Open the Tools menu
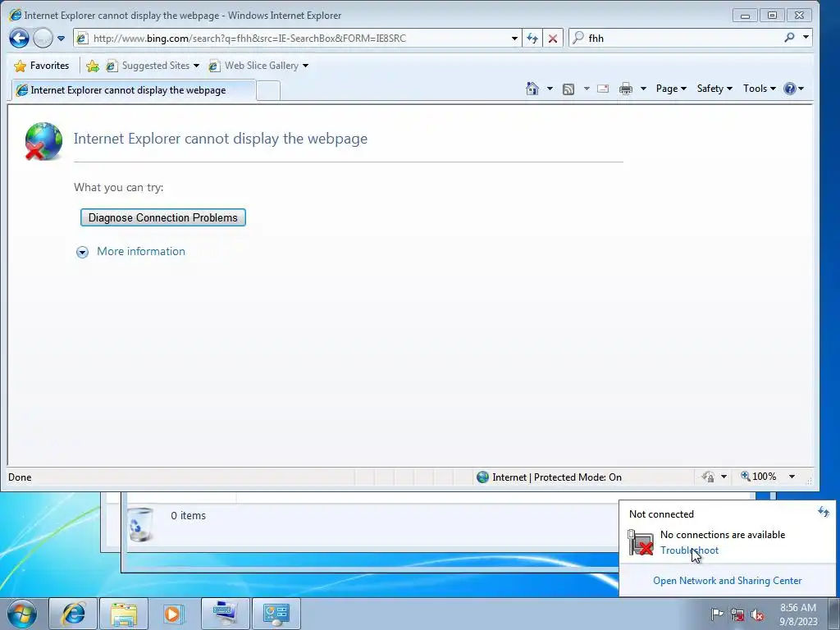The image size is (840, 630). [760, 89]
